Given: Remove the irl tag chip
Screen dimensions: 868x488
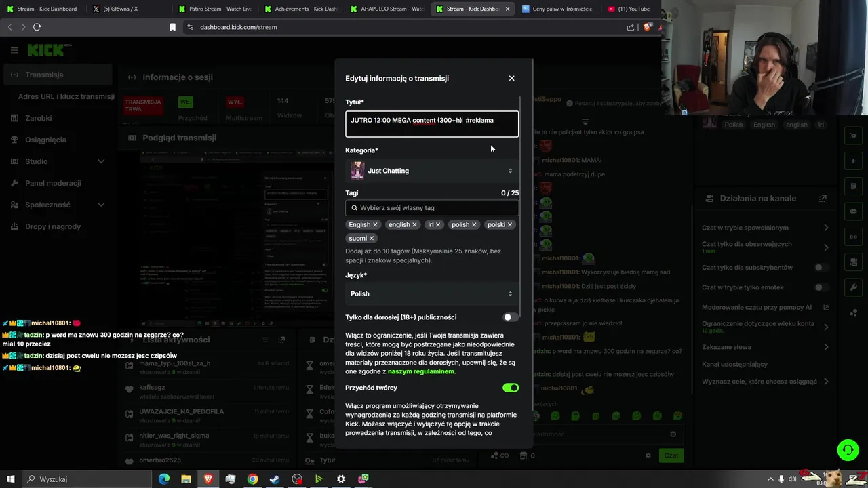Looking at the screenshot, I should (x=438, y=224).
